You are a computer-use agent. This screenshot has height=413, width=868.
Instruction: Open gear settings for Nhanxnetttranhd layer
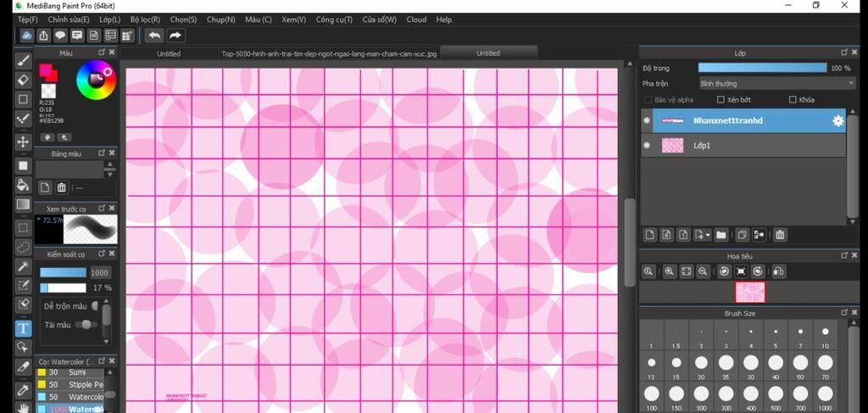click(x=838, y=120)
